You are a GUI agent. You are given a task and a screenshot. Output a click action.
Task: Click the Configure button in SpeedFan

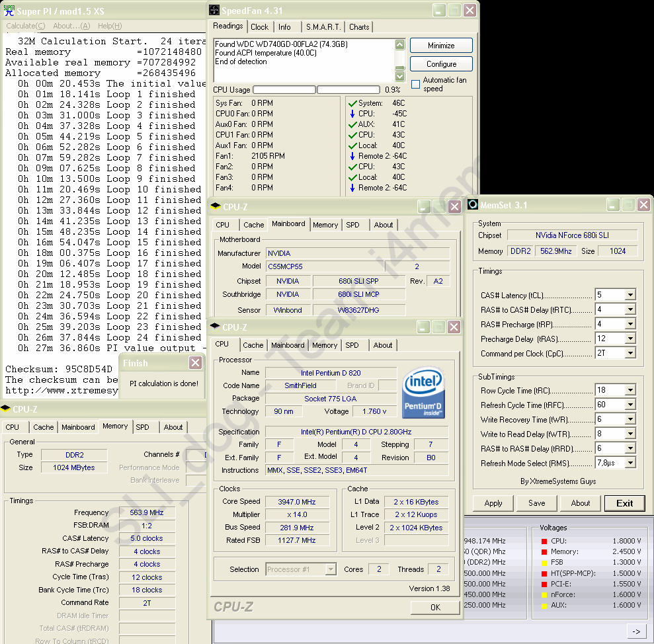click(x=441, y=64)
